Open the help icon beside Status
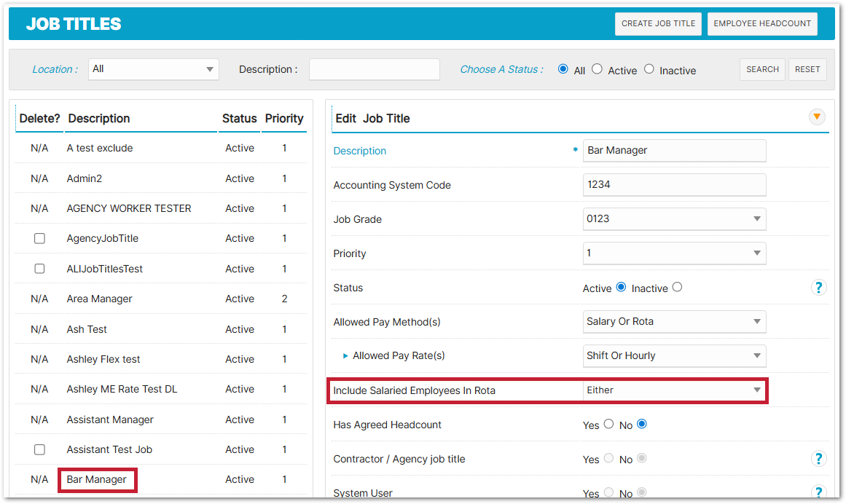Screen dimensions: 846x504 [818, 288]
